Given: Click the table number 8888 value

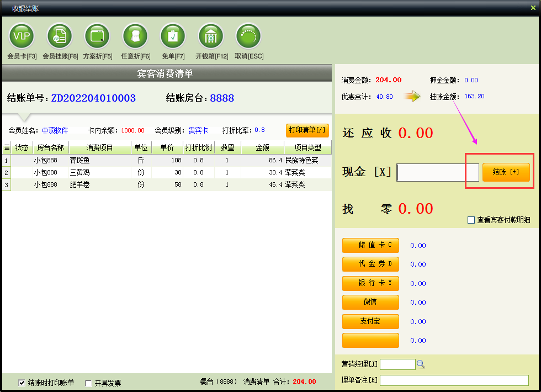Looking at the screenshot, I should [222, 98].
